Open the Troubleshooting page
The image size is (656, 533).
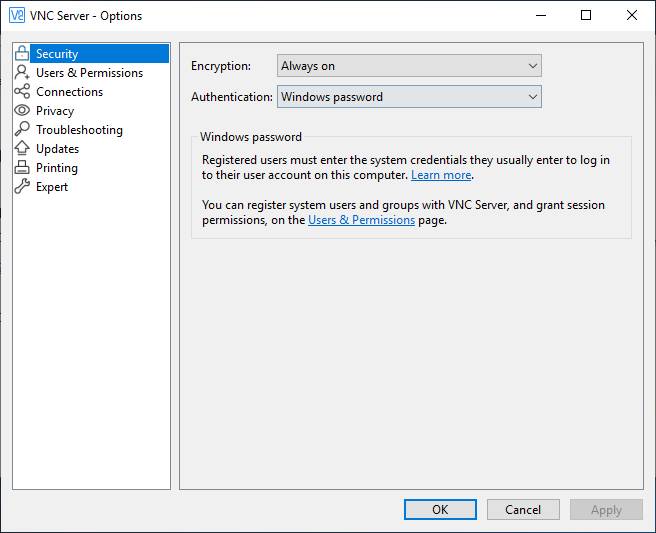(x=79, y=130)
